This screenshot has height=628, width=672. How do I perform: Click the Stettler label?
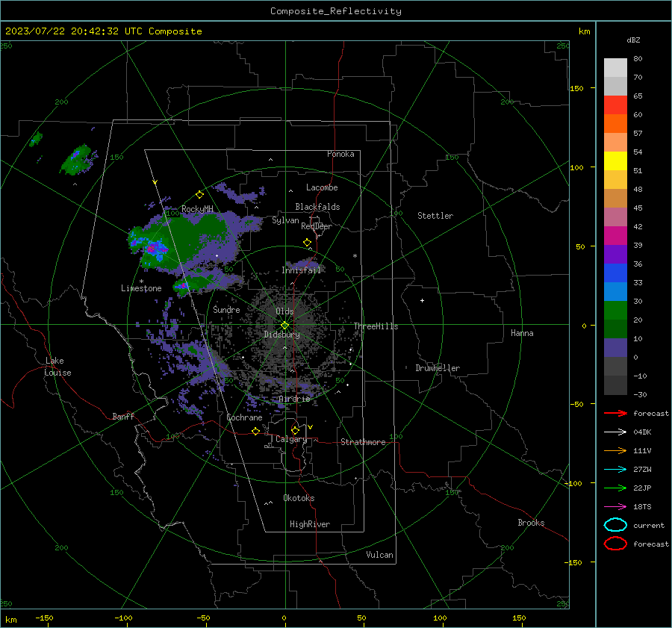point(435,216)
